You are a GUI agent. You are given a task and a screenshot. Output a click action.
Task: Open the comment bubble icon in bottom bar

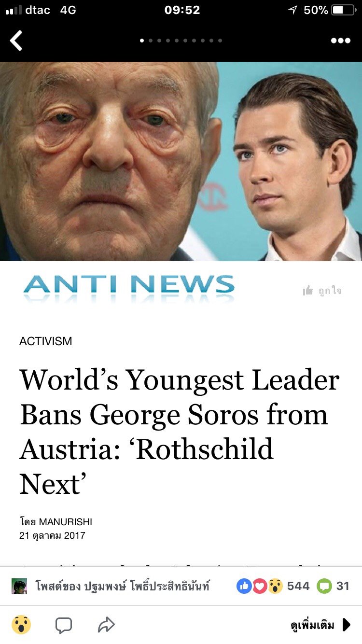[x=64, y=625]
